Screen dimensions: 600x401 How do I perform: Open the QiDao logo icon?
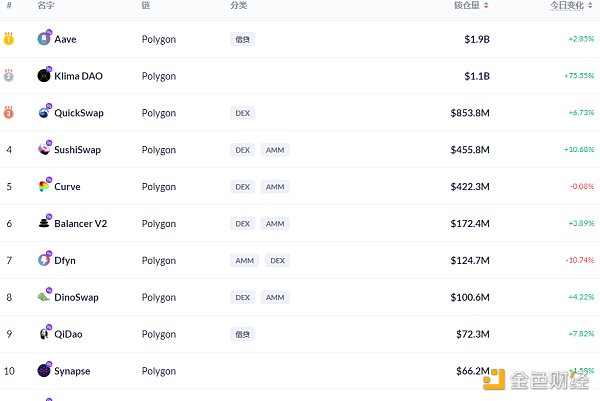pos(44,334)
